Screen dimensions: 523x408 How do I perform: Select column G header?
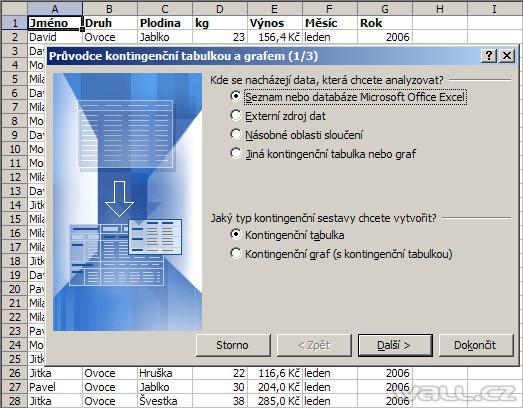[385, 9]
